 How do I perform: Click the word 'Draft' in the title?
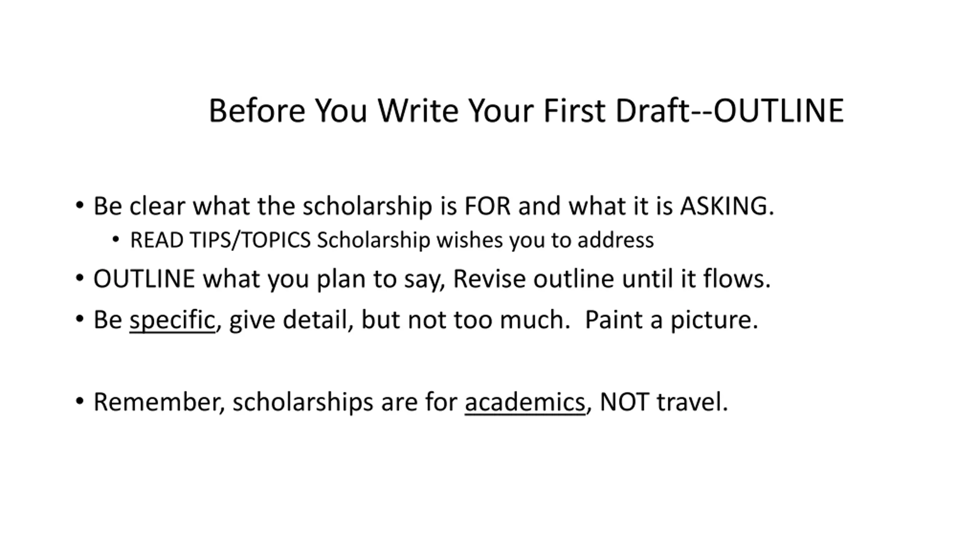point(652,111)
